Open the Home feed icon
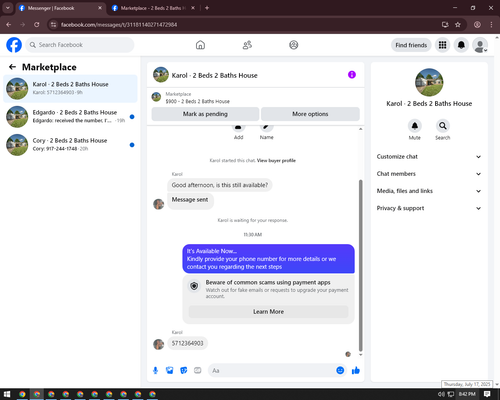 coord(200,45)
